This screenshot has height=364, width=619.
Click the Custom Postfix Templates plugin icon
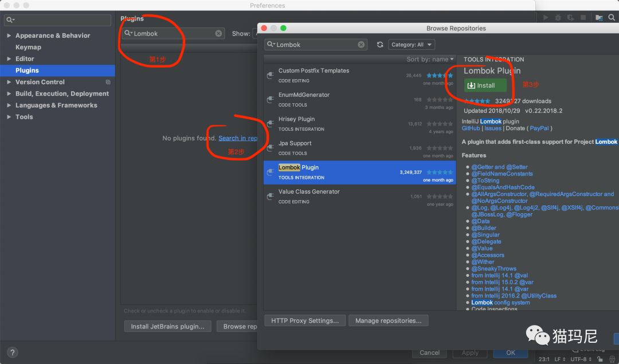tap(270, 76)
